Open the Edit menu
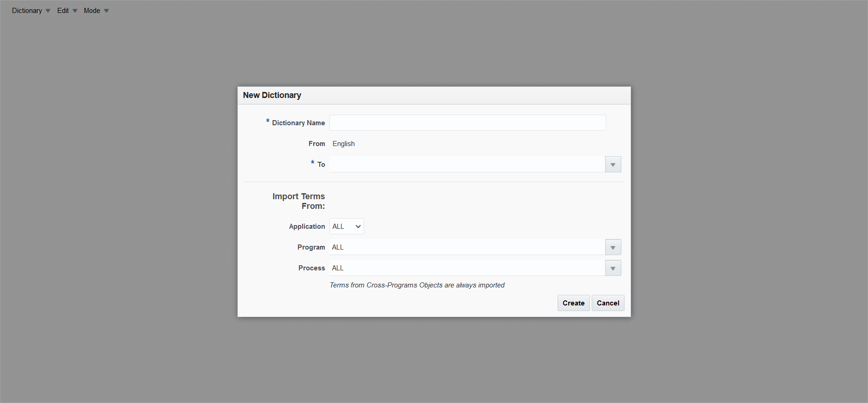868x403 pixels. (67, 11)
